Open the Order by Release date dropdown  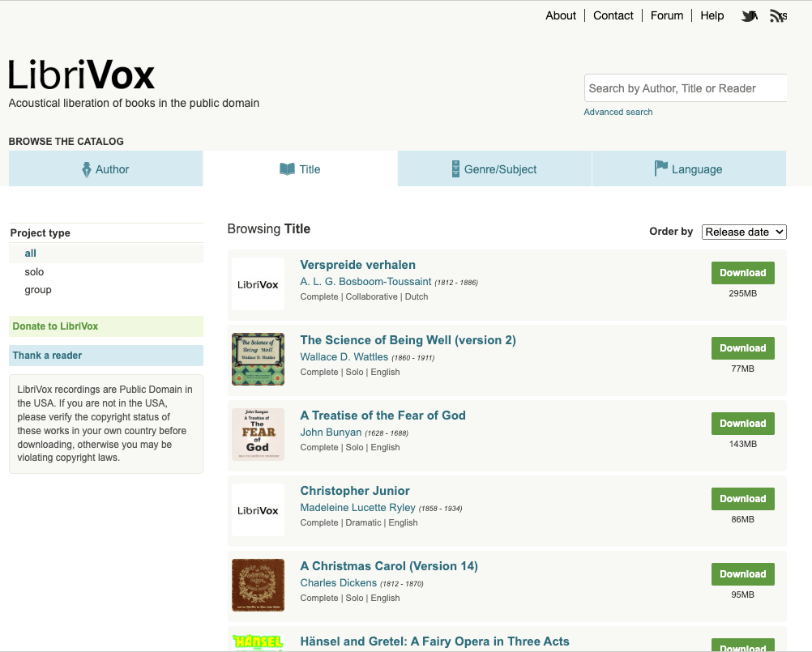[744, 232]
